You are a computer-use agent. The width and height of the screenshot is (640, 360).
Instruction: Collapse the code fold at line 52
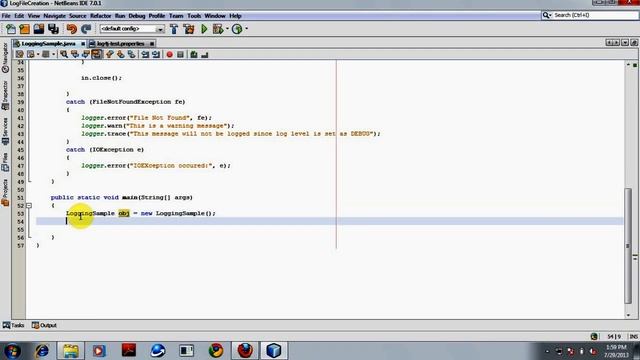29,206
